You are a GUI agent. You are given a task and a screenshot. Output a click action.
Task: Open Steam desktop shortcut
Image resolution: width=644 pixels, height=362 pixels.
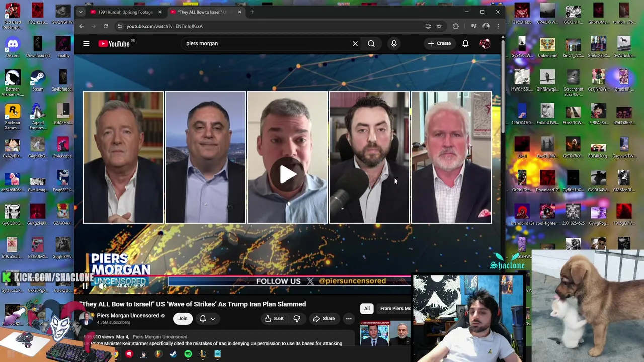click(x=38, y=81)
